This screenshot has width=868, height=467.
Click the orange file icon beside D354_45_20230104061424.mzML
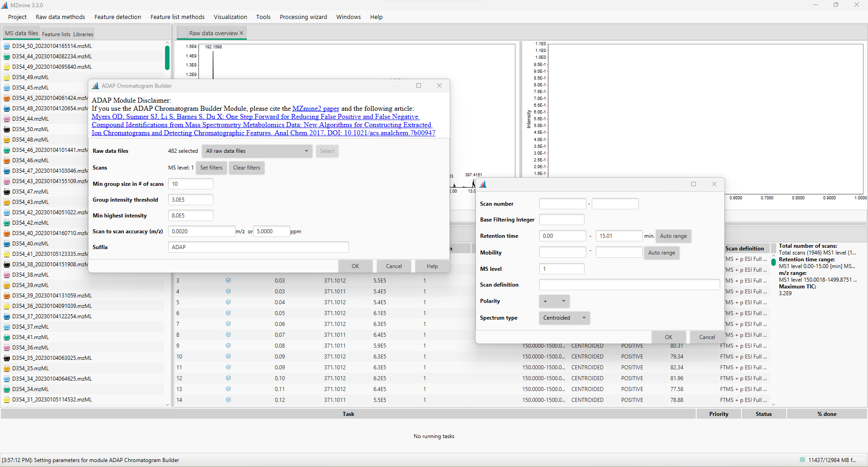6,98
